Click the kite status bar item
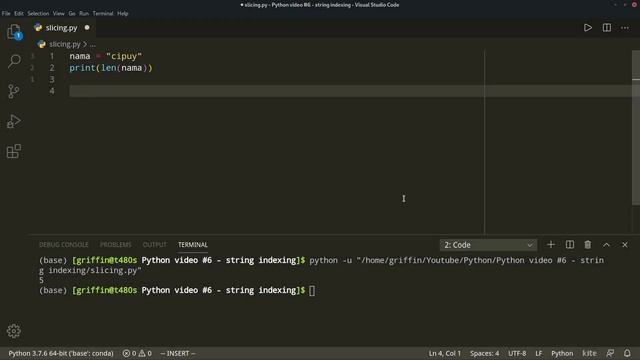640x360 pixels. (x=589, y=353)
